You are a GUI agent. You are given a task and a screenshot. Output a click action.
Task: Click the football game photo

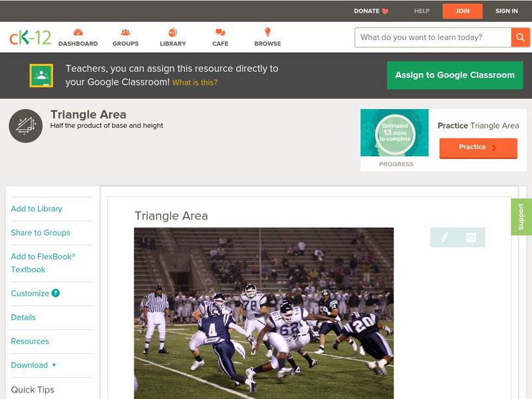pyautogui.click(x=264, y=313)
